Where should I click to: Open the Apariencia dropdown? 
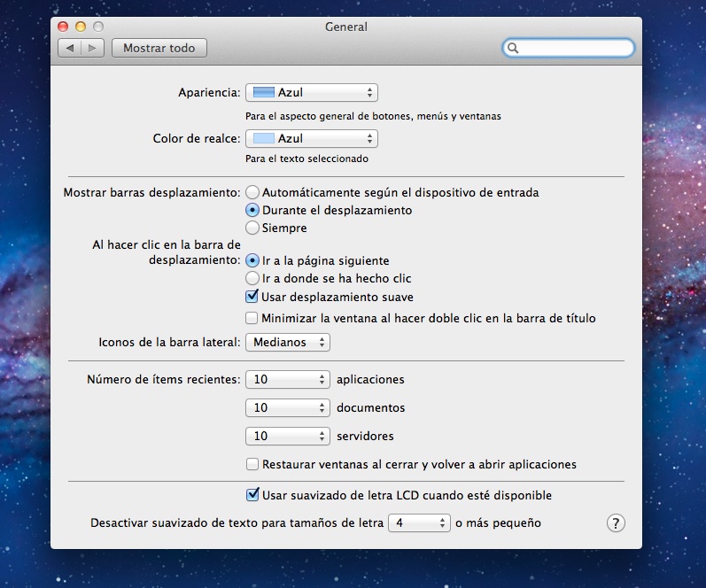[x=311, y=92]
